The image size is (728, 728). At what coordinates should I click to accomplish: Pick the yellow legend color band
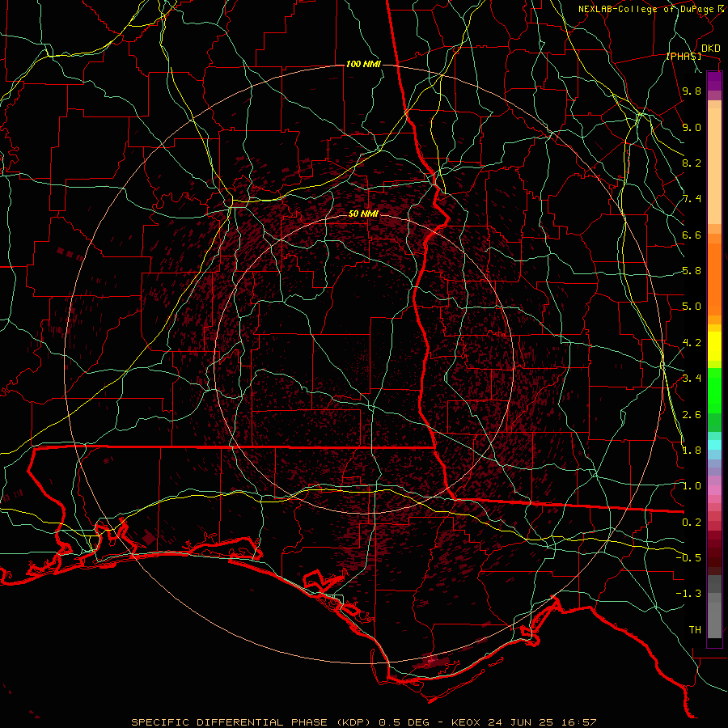pyautogui.click(x=714, y=346)
